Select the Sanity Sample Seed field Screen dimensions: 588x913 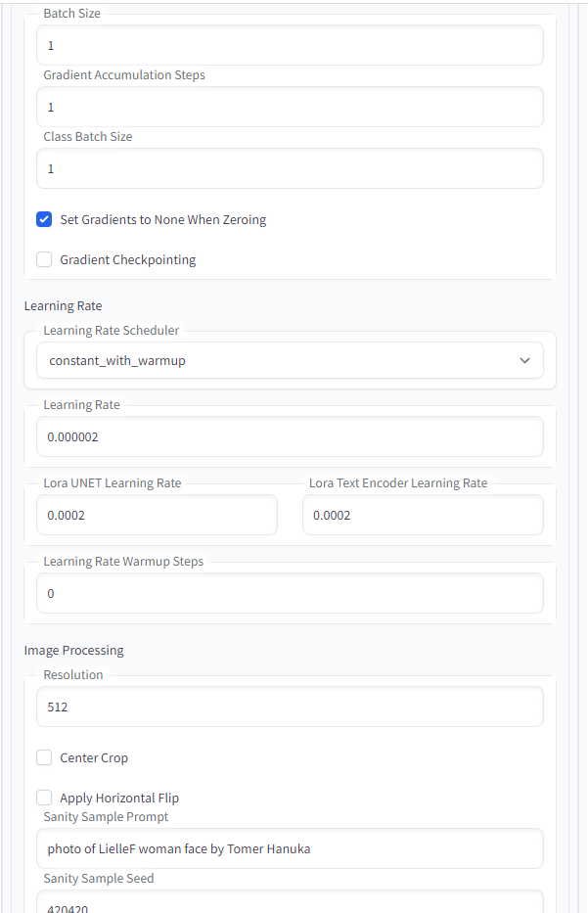[x=290, y=905]
